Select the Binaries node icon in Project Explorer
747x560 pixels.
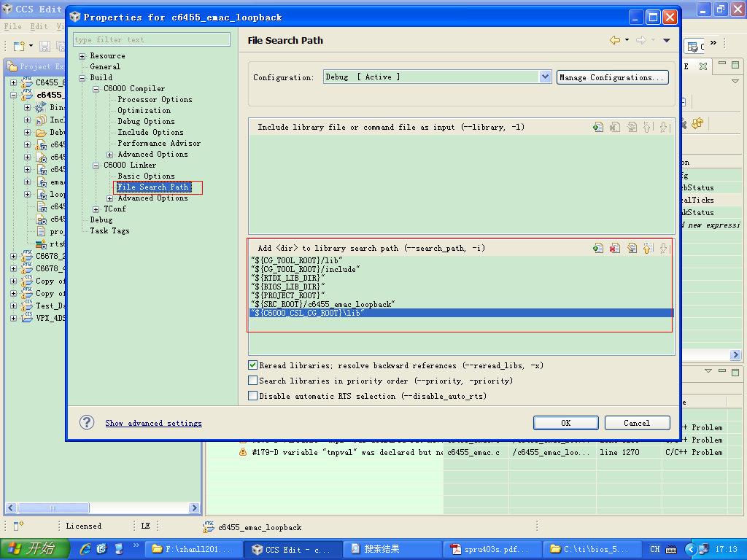(41, 107)
